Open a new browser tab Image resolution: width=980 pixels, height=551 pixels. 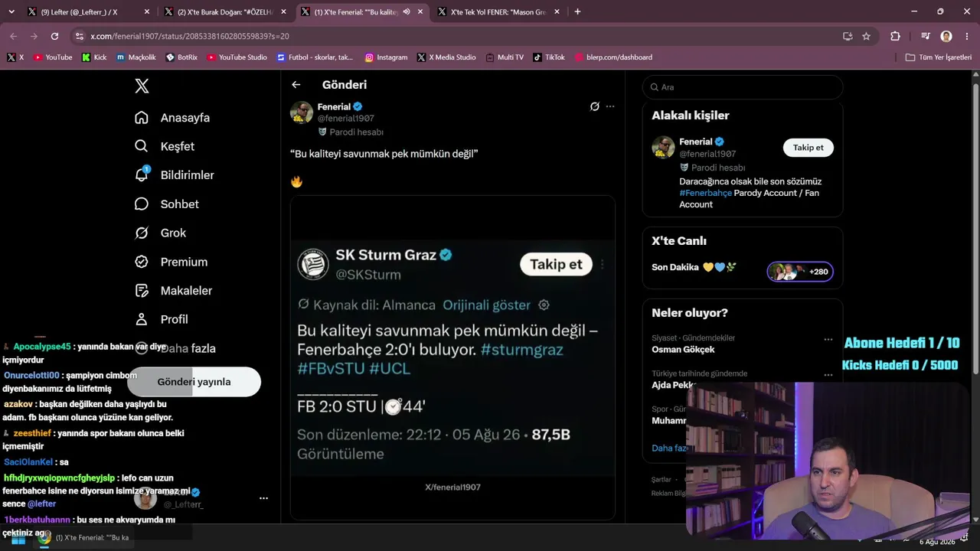[x=577, y=11]
